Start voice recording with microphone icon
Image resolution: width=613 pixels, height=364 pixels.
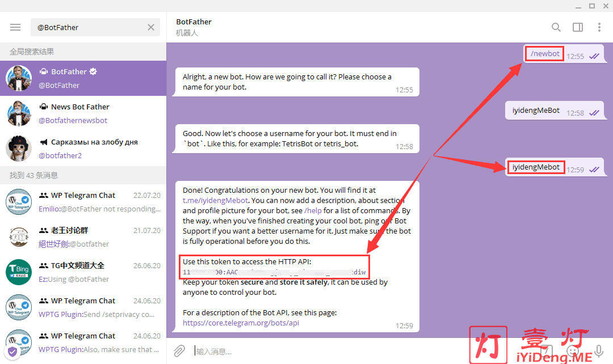coord(599,351)
